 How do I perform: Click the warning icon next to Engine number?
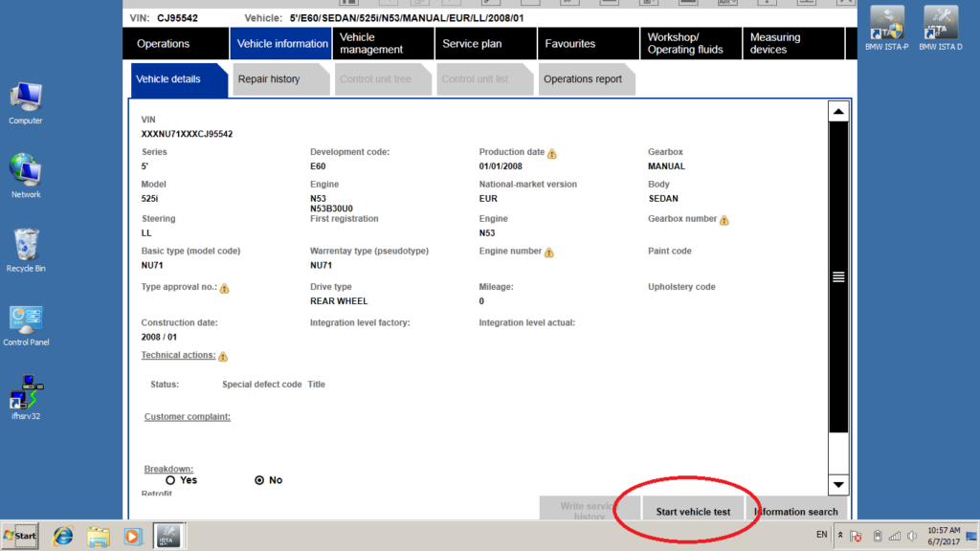pos(548,253)
